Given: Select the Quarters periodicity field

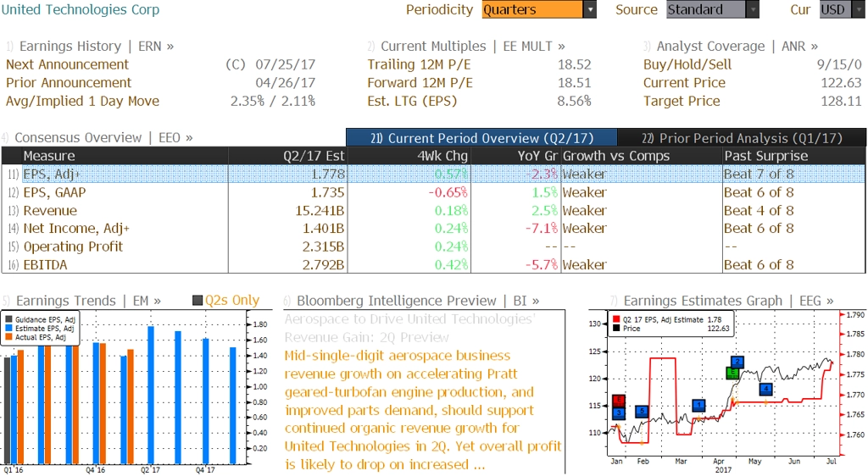Looking at the screenshot, I should tap(532, 9).
